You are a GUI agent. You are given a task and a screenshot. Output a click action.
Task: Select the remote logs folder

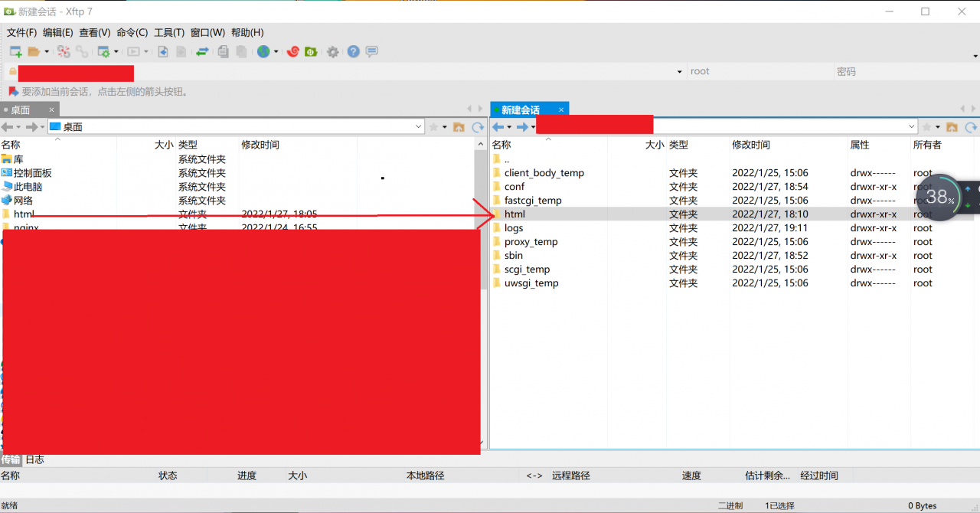coord(514,228)
